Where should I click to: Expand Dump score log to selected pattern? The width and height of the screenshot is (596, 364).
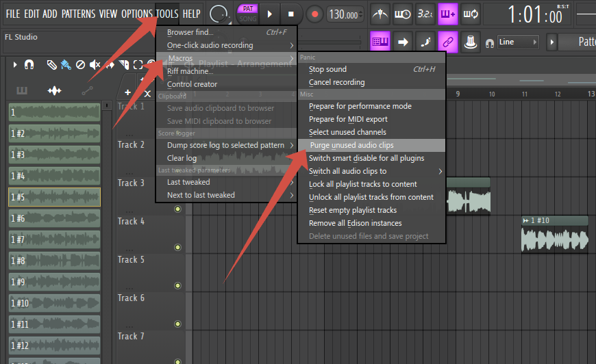point(227,145)
